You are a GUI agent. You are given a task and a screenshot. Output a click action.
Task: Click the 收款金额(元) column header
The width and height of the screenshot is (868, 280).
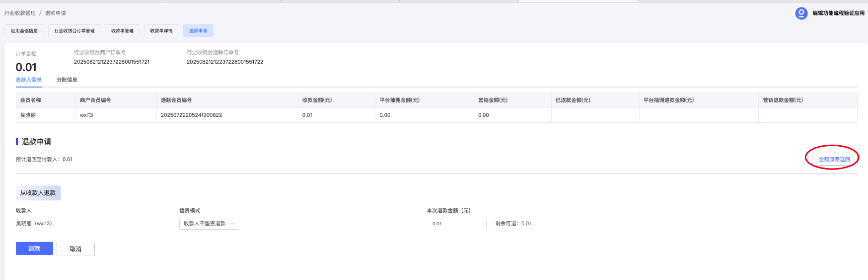point(317,100)
